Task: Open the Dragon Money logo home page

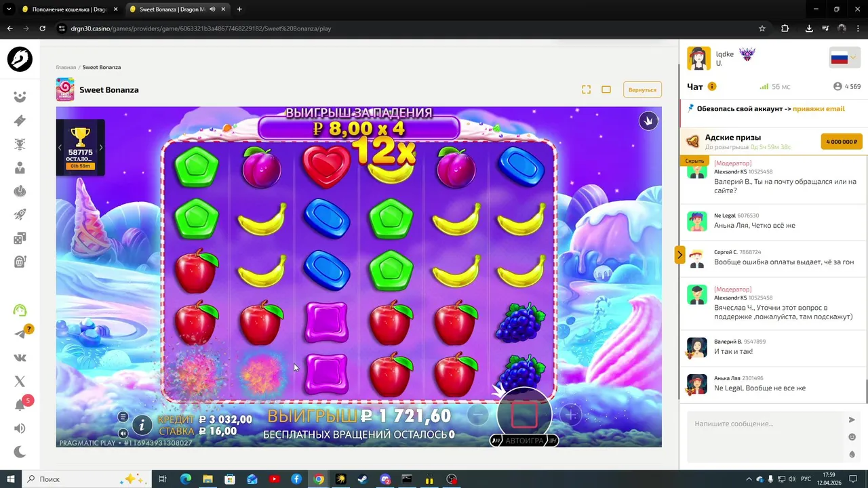Action: point(20,60)
